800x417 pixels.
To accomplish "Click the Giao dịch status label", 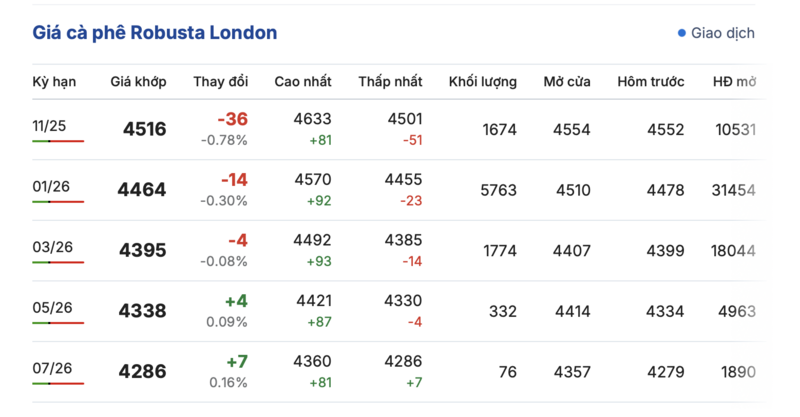I will (723, 33).
